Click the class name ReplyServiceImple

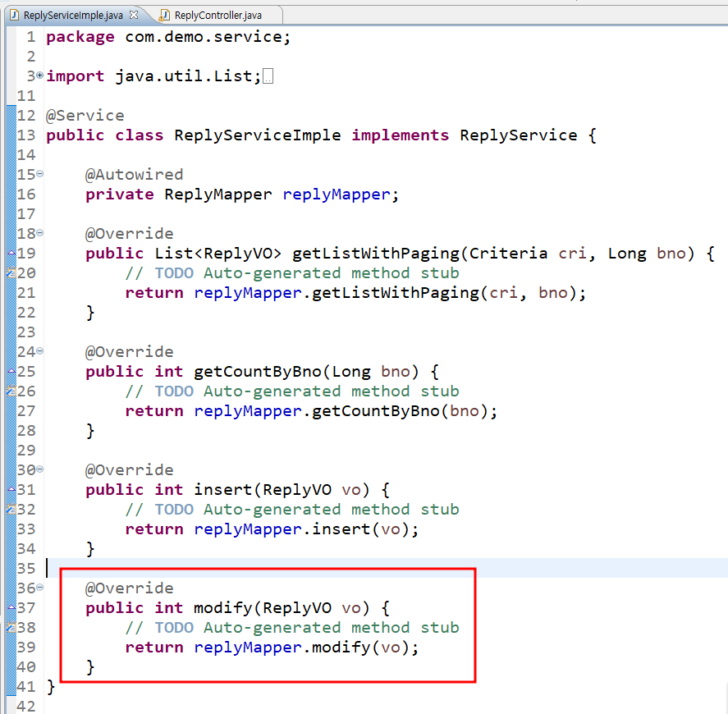point(257,135)
